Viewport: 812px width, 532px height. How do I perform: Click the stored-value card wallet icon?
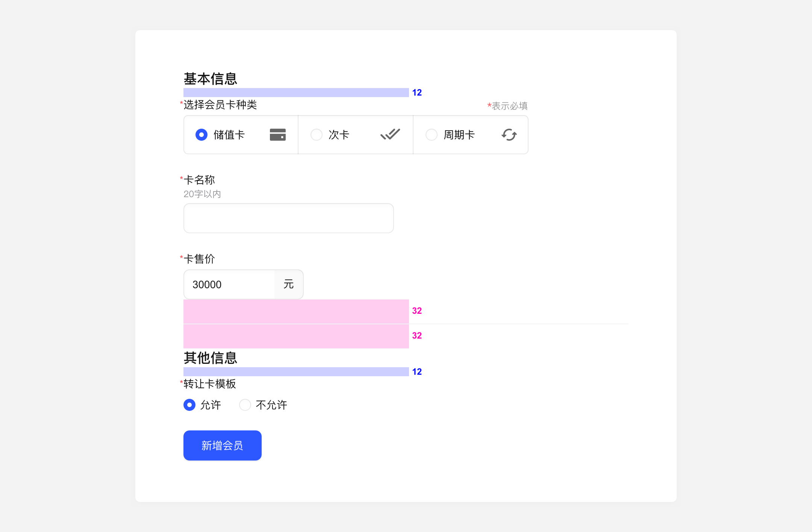point(277,135)
